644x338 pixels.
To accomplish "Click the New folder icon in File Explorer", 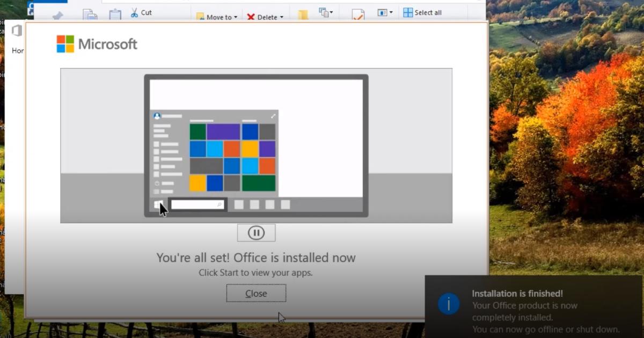I will point(303,15).
